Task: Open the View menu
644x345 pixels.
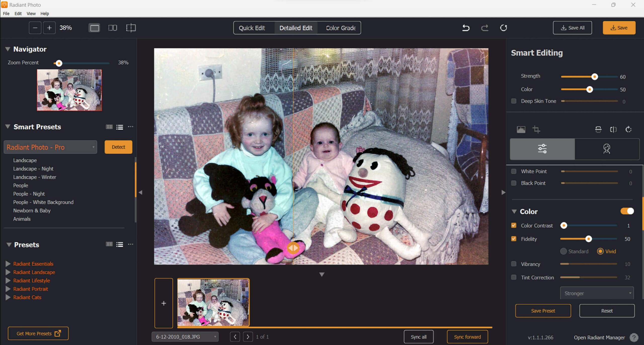Action: coord(31,14)
